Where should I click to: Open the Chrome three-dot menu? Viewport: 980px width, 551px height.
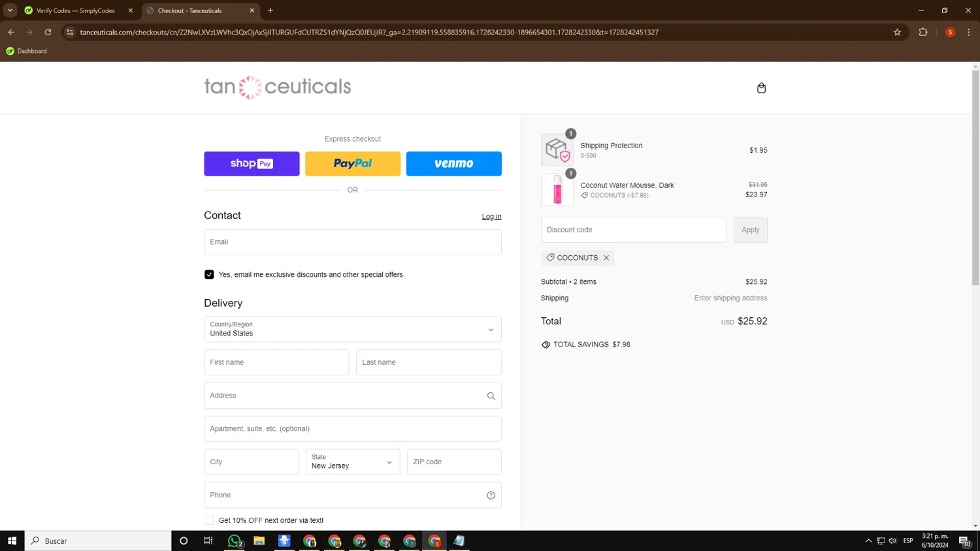click(x=969, y=32)
